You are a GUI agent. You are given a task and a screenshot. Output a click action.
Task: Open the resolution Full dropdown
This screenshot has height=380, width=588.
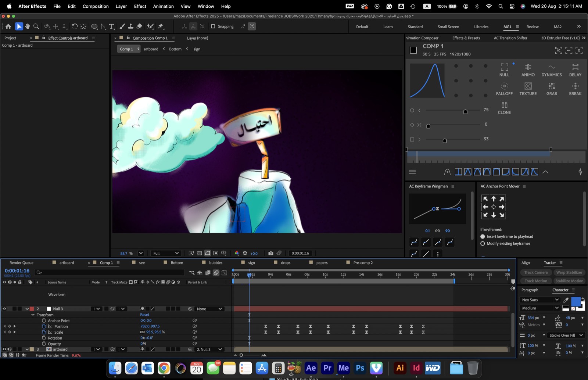[x=166, y=253]
